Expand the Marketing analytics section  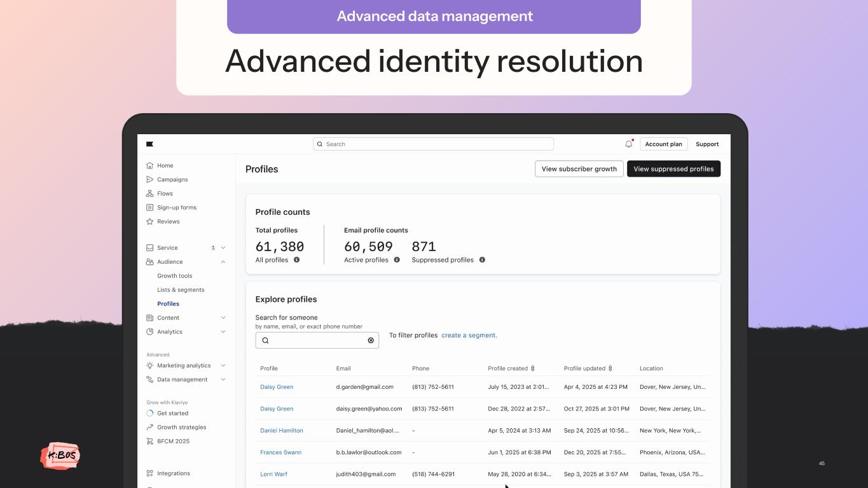coord(223,365)
